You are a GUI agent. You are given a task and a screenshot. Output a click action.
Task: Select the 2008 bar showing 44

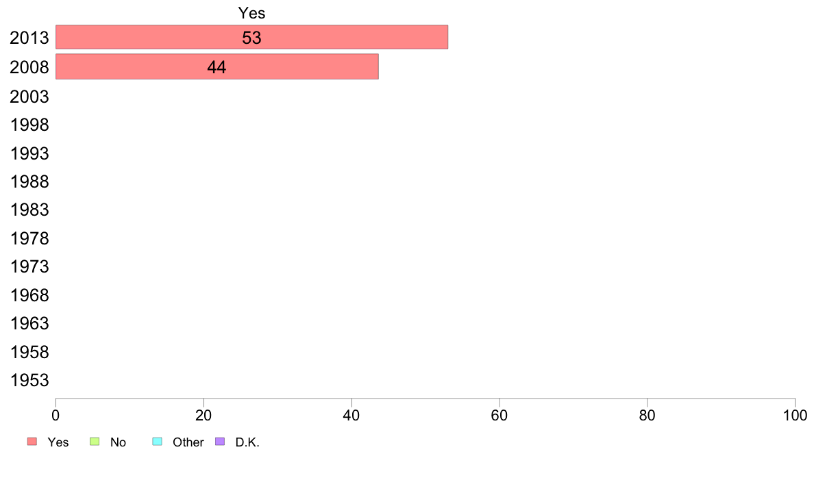[x=217, y=67]
